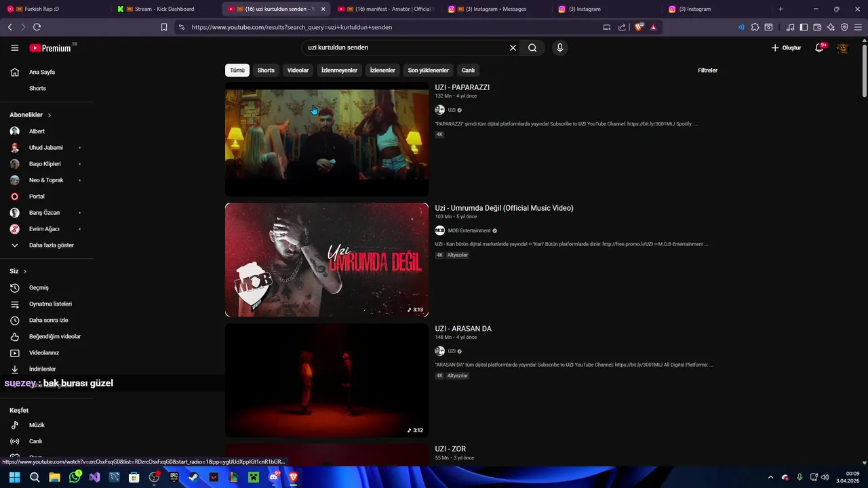868x488 pixels.
Task: Select the İzlenmeyenler filter chip
Action: pyautogui.click(x=339, y=70)
